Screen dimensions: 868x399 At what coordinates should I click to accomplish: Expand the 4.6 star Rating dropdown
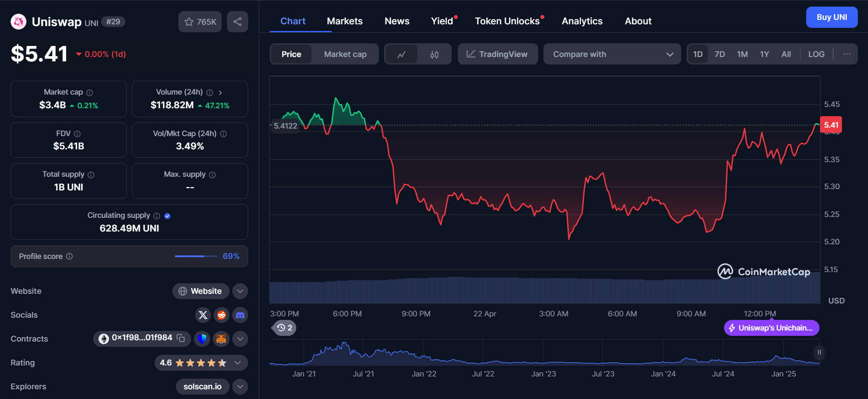[x=201, y=363]
